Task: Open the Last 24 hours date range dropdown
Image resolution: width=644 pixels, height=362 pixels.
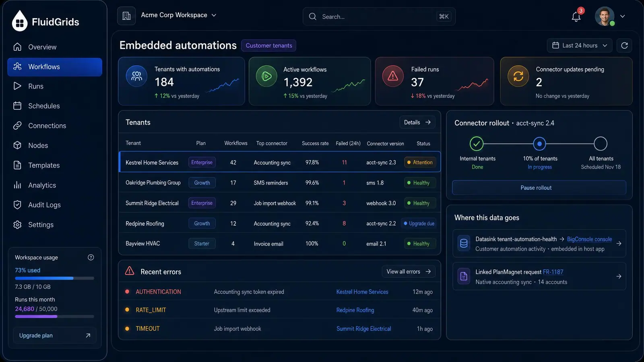Action: point(579,45)
